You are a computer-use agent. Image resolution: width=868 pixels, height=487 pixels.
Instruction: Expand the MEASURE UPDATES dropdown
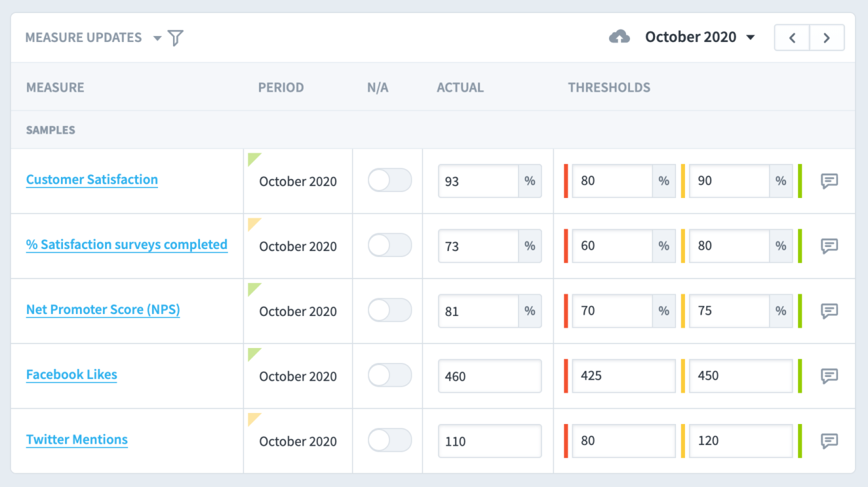157,37
